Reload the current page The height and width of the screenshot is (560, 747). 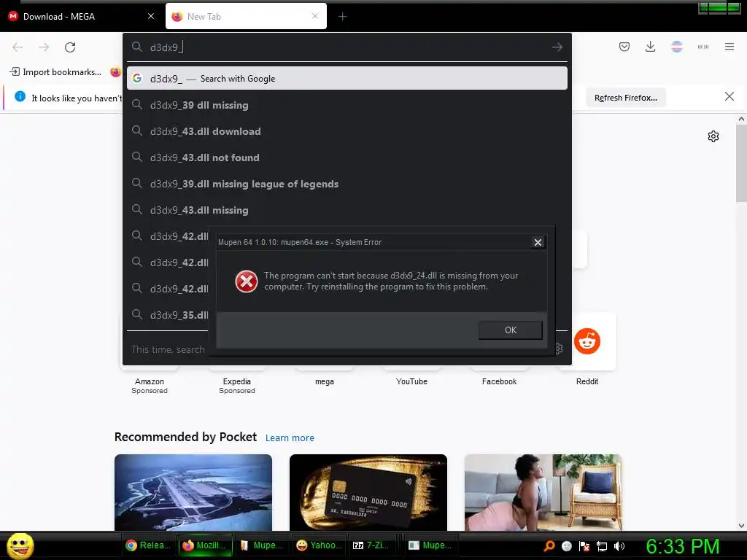point(70,47)
